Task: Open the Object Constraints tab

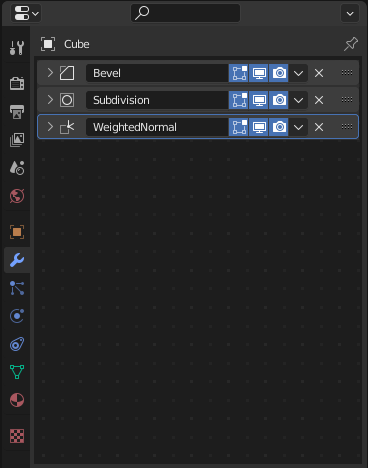Action: (x=17, y=344)
